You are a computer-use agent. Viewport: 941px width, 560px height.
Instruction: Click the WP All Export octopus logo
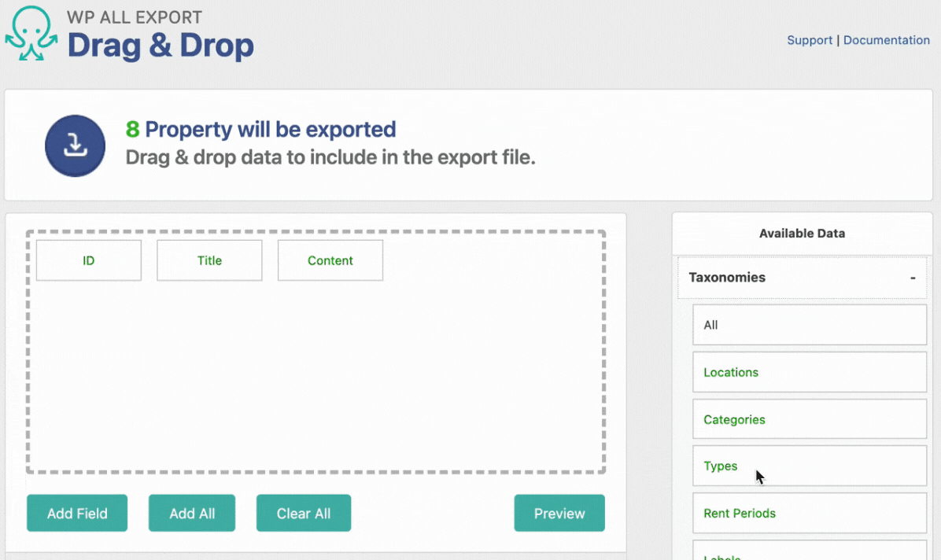31,35
